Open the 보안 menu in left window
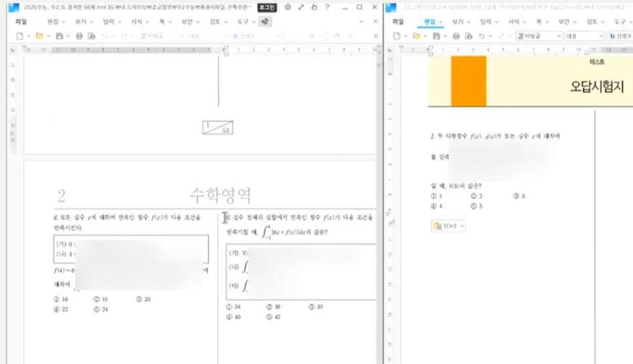Image resolution: width=633 pixels, height=364 pixels. pyautogui.click(x=190, y=22)
